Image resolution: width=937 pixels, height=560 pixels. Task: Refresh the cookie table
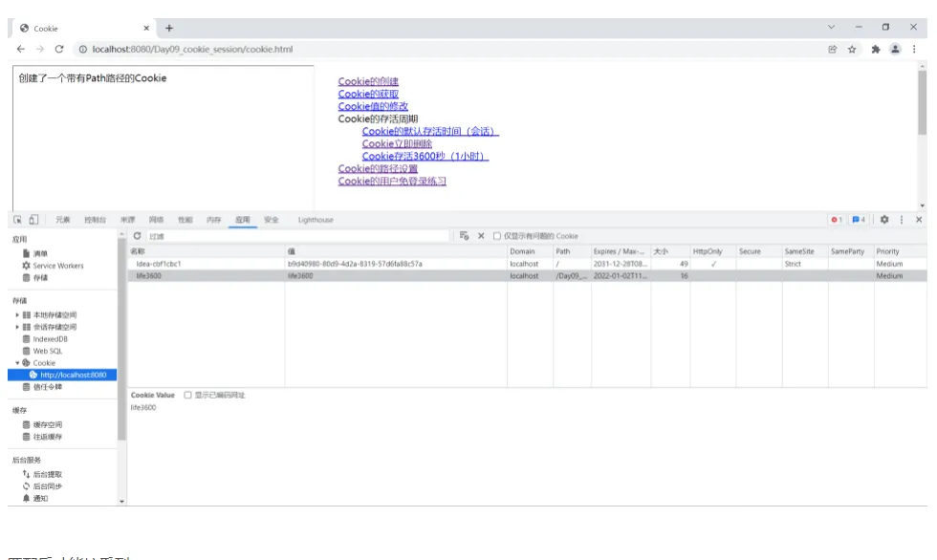pyautogui.click(x=138, y=236)
